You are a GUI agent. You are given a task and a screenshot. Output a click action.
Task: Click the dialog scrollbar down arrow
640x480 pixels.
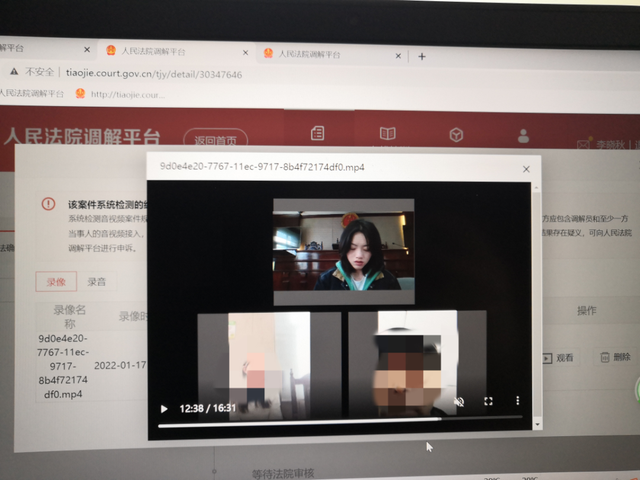tap(537, 424)
